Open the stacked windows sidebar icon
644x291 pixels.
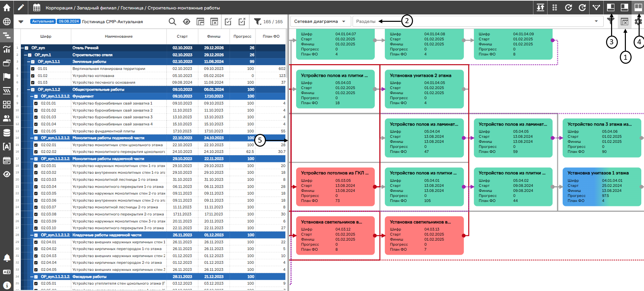pos(6,63)
